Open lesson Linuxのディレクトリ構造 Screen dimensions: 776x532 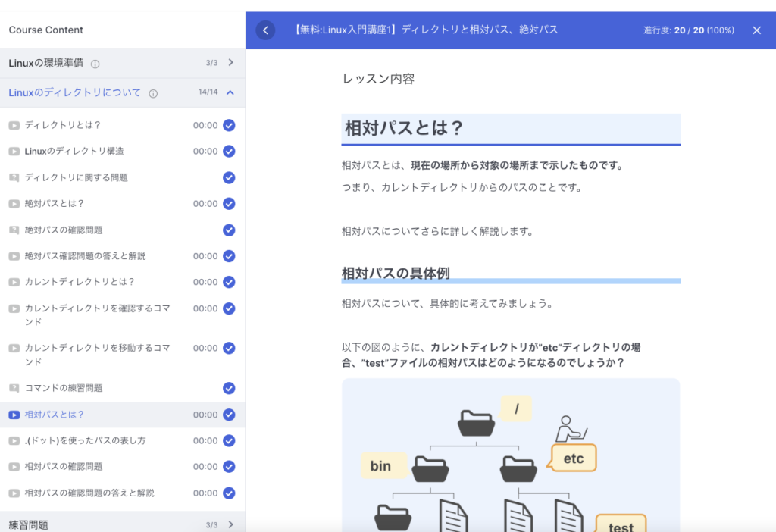tap(74, 151)
